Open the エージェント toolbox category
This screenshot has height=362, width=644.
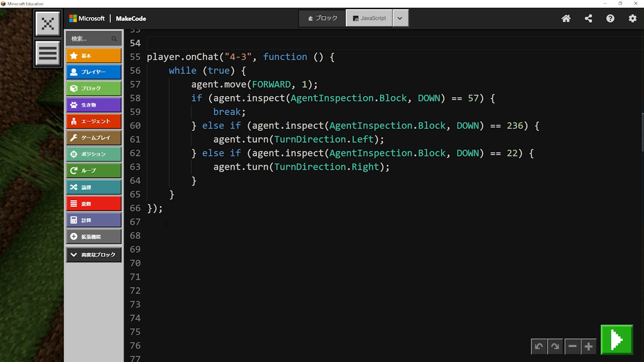tap(94, 121)
